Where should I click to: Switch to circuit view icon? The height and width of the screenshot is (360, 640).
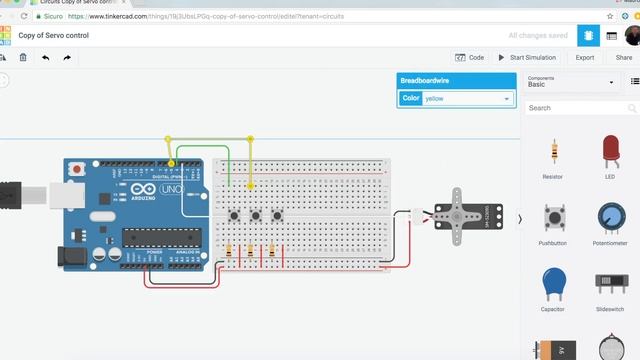click(x=588, y=36)
